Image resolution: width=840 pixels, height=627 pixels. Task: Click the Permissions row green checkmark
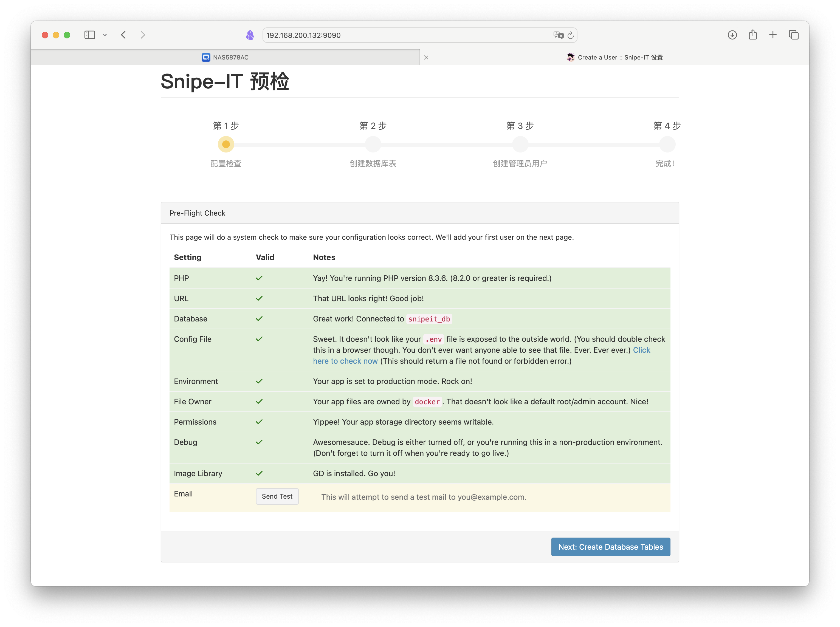click(x=259, y=422)
